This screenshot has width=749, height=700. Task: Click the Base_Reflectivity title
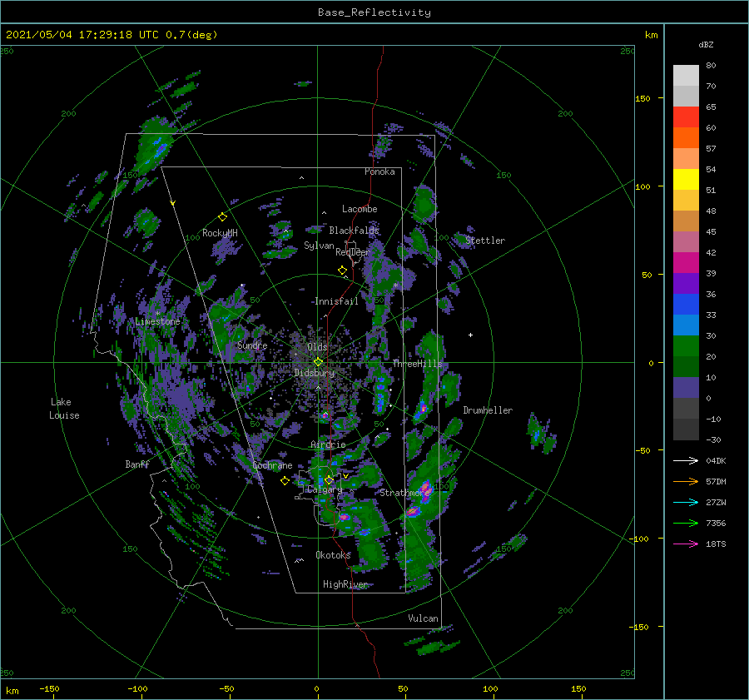[374, 12]
